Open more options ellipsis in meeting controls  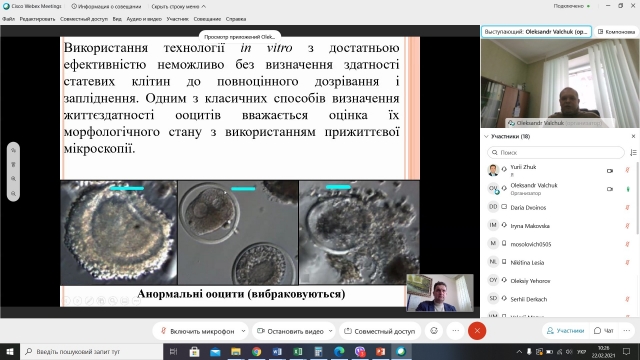[456, 331]
